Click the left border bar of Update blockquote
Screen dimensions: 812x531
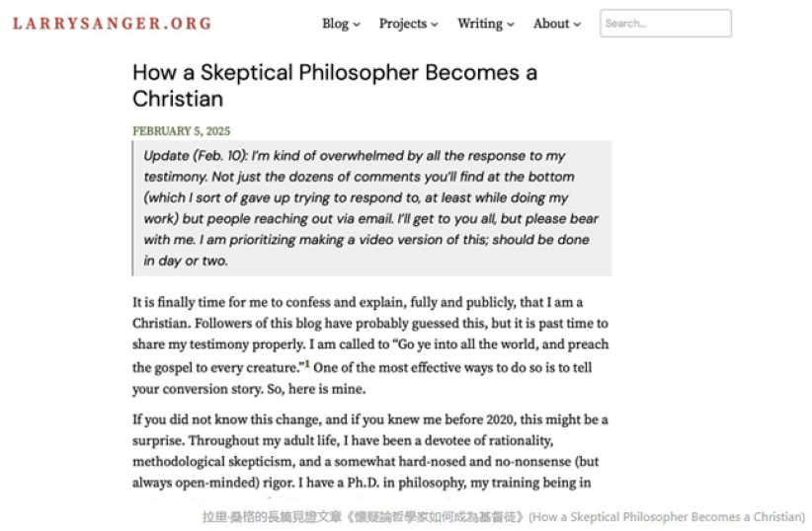tap(133, 208)
